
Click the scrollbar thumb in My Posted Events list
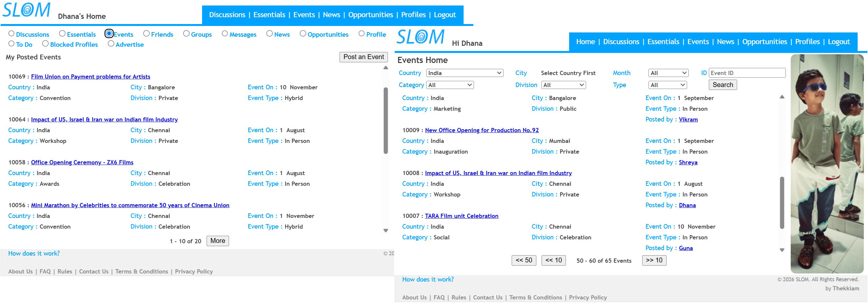coord(386,120)
